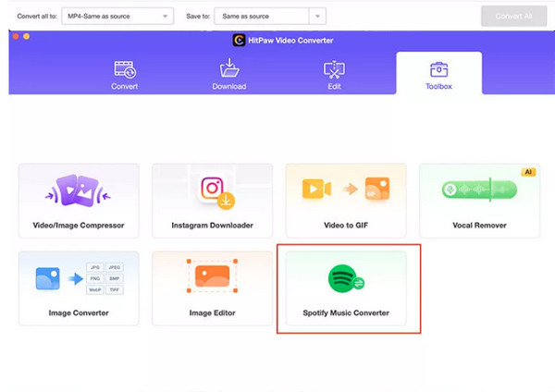Image resolution: width=555 pixels, height=392 pixels.
Task: Open the Convert tab
Action: [124, 75]
